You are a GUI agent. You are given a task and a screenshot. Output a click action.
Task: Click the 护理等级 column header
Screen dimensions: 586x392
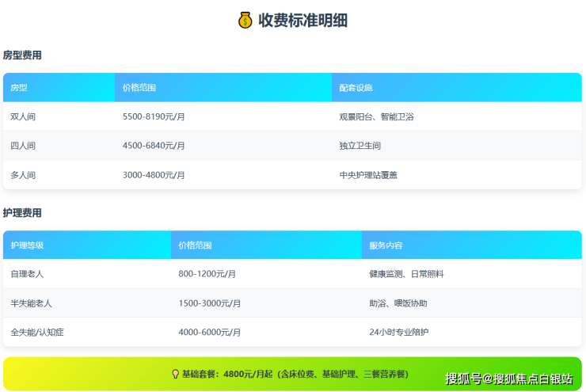tap(27, 245)
